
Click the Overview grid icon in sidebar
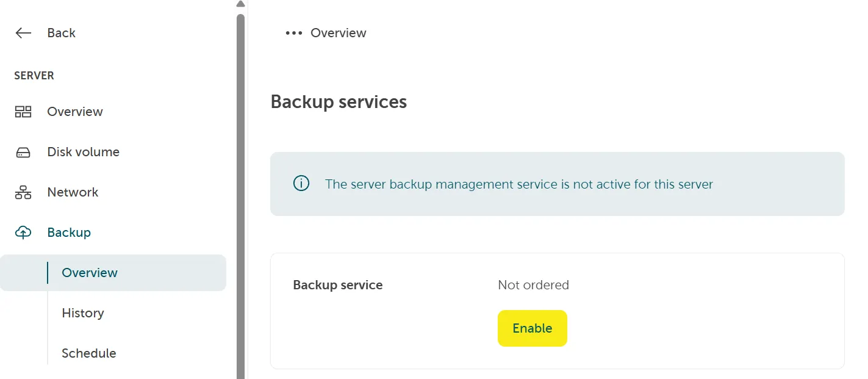[23, 111]
